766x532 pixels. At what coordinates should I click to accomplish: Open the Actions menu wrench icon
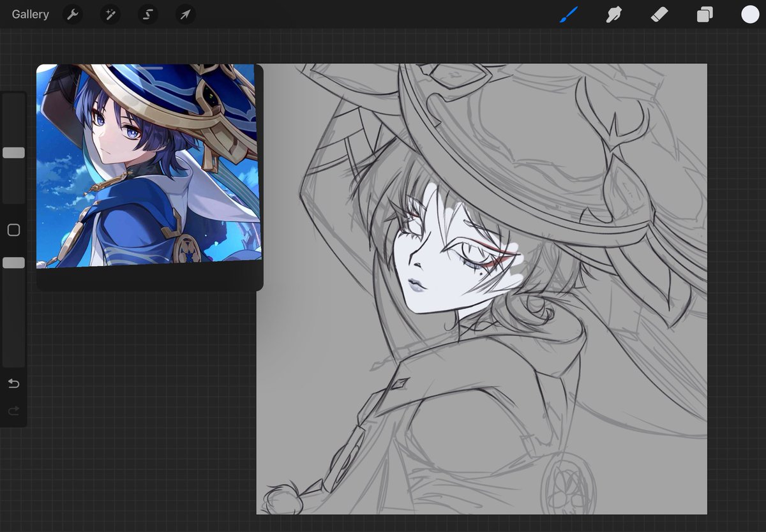click(x=72, y=14)
